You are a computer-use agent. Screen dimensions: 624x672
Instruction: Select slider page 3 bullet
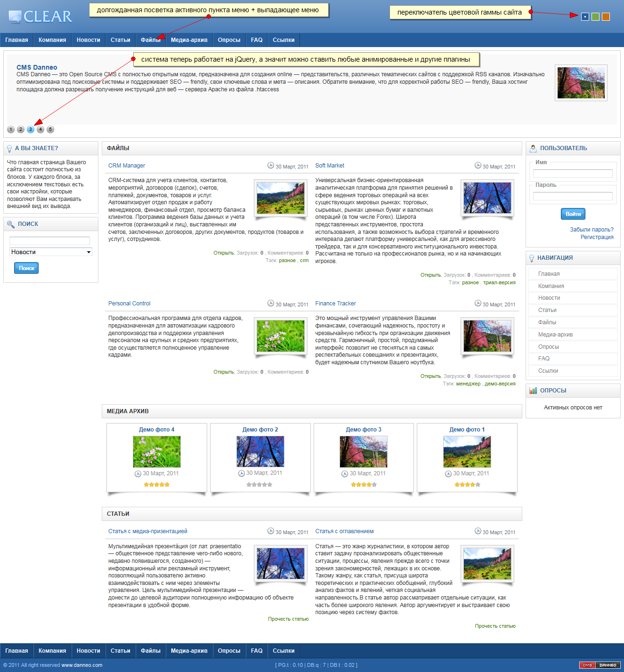[31, 129]
